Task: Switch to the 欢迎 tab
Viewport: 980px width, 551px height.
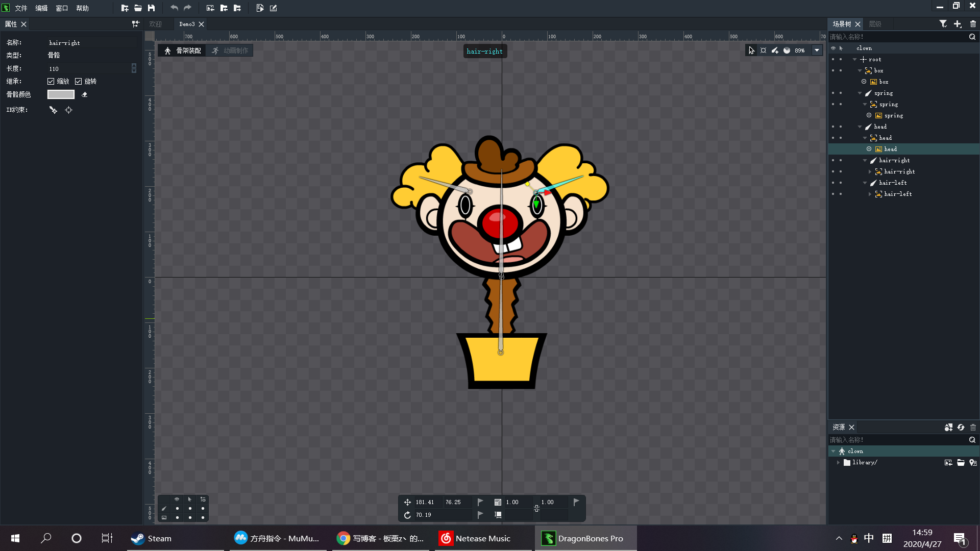Action: coord(155,24)
